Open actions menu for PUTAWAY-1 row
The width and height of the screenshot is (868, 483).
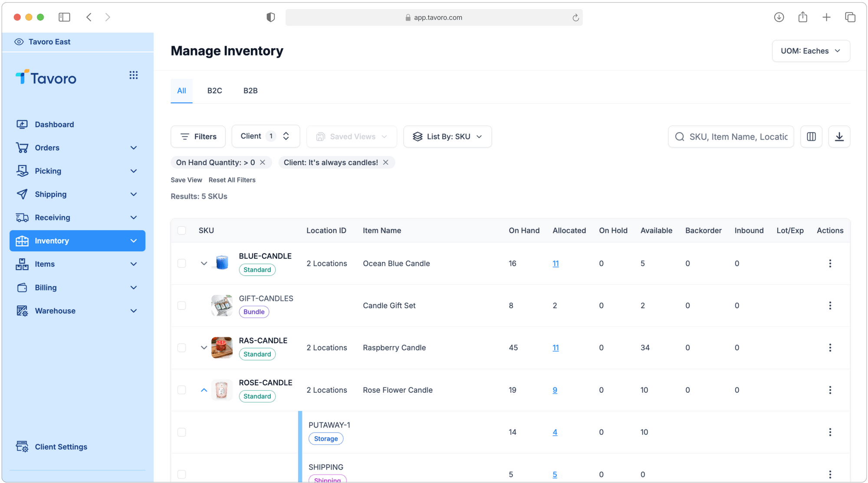point(830,432)
